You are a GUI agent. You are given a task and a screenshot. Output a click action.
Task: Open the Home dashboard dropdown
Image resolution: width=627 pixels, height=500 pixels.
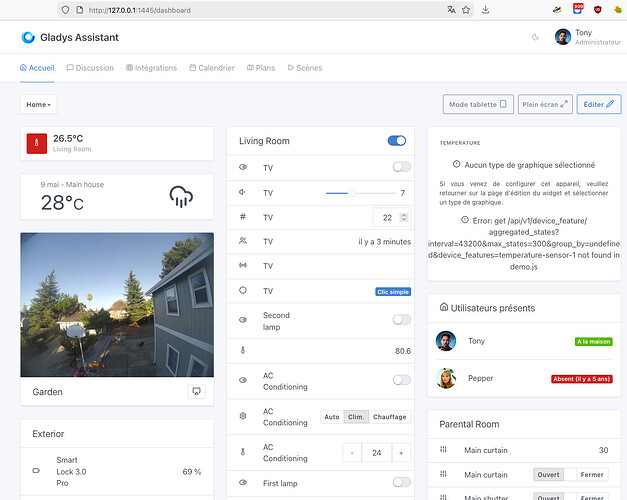(x=40, y=104)
